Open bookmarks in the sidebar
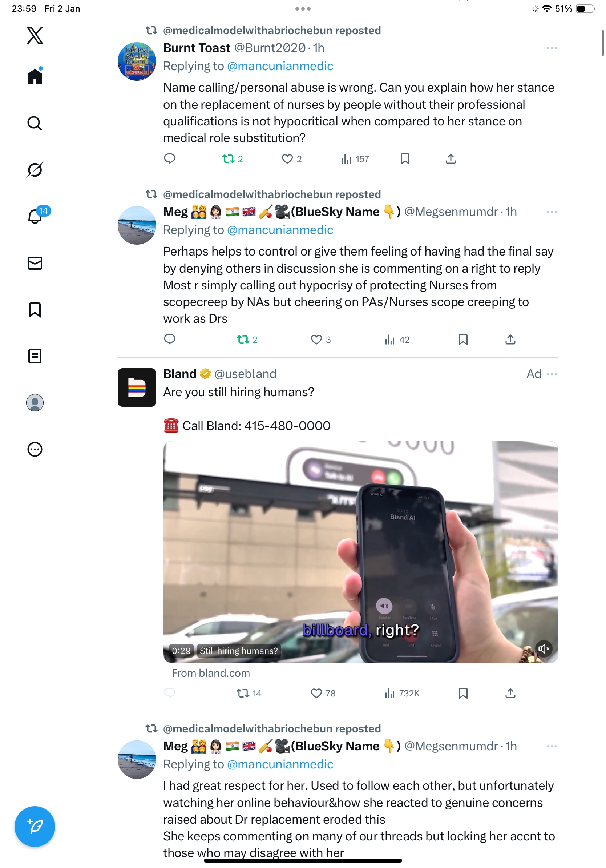The width and height of the screenshot is (606, 868). pyautogui.click(x=35, y=310)
